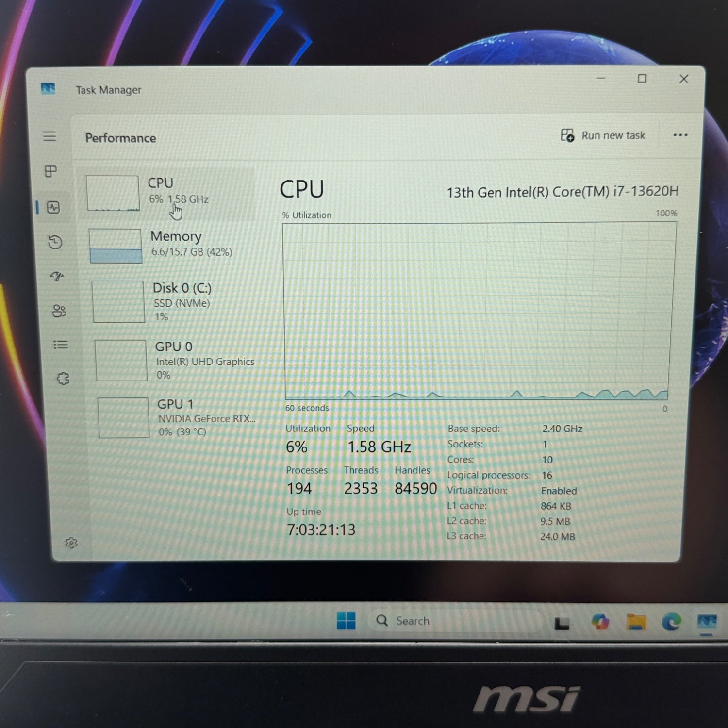Open the Services page icon

click(63, 379)
